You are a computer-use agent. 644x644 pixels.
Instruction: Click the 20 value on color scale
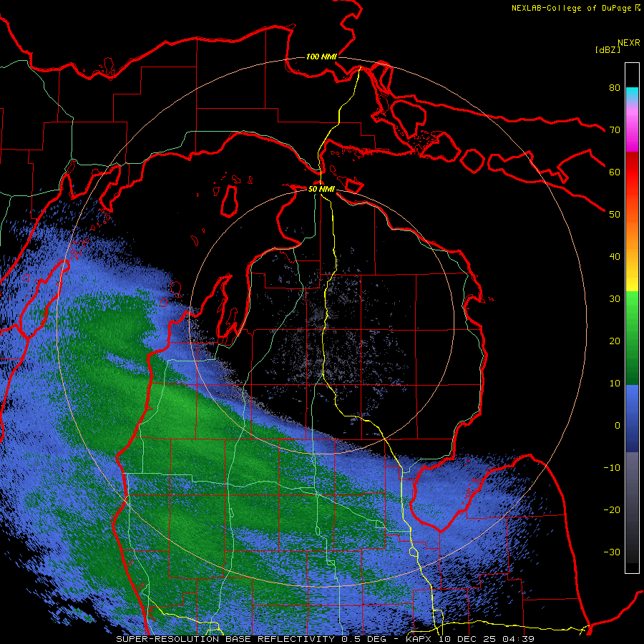click(x=615, y=341)
